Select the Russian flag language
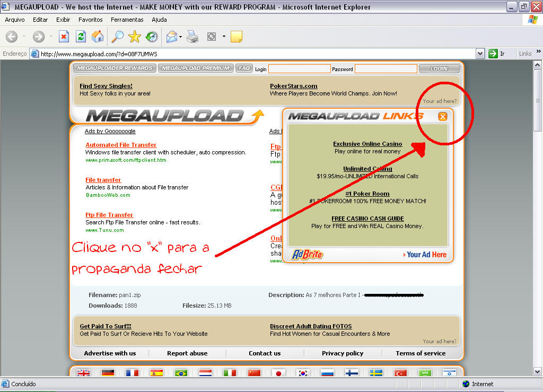543x392 pixels. coord(327,373)
